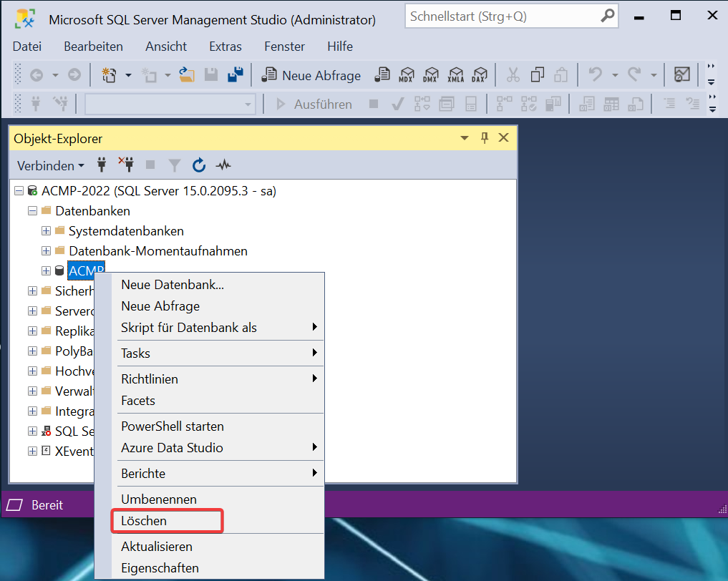
Task: Click the cut scissors icon
Action: coord(513,74)
